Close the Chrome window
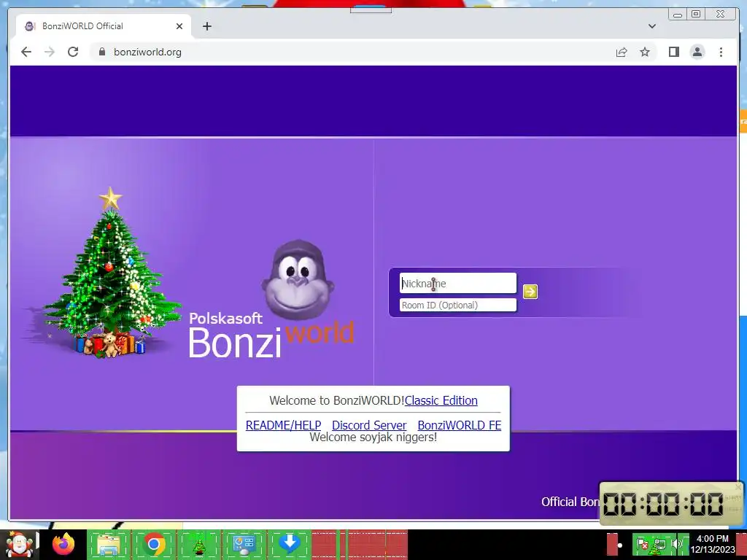 point(721,15)
